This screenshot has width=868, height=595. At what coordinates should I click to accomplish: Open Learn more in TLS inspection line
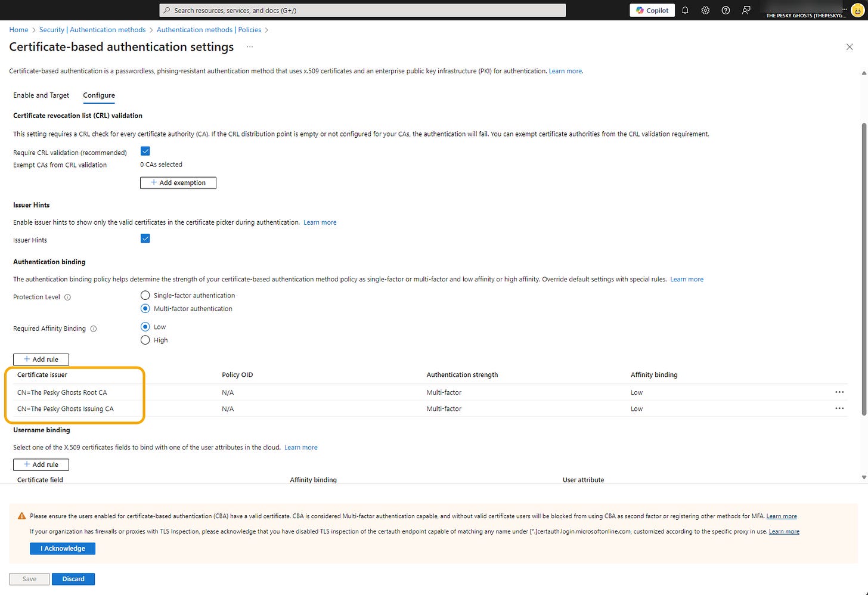point(784,531)
